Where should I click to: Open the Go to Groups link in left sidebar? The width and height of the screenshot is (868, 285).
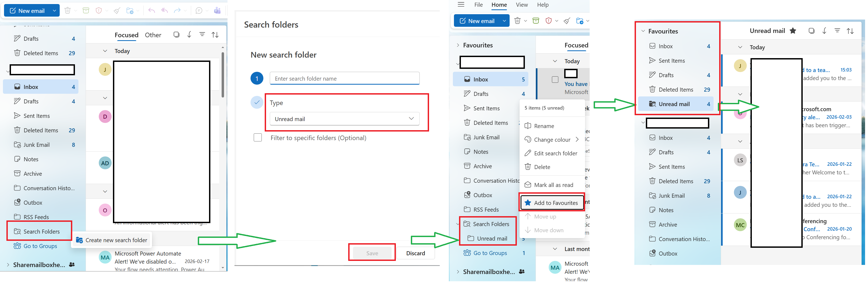coord(40,246)
